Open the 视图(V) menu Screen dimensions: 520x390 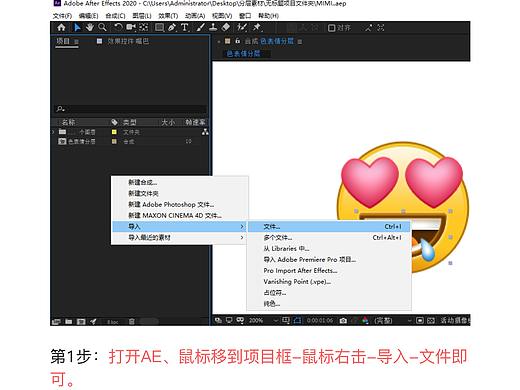[222, 16]
